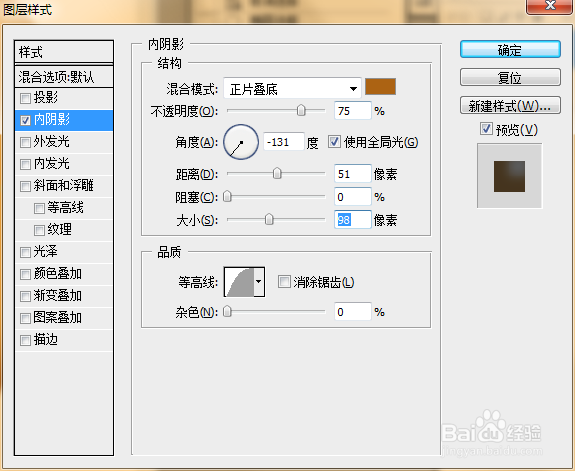This screenshot has height=471, width=575.
Task: Uncheck the 内阴影 inner shadow checkbox
Action: [x=25, y=120]
